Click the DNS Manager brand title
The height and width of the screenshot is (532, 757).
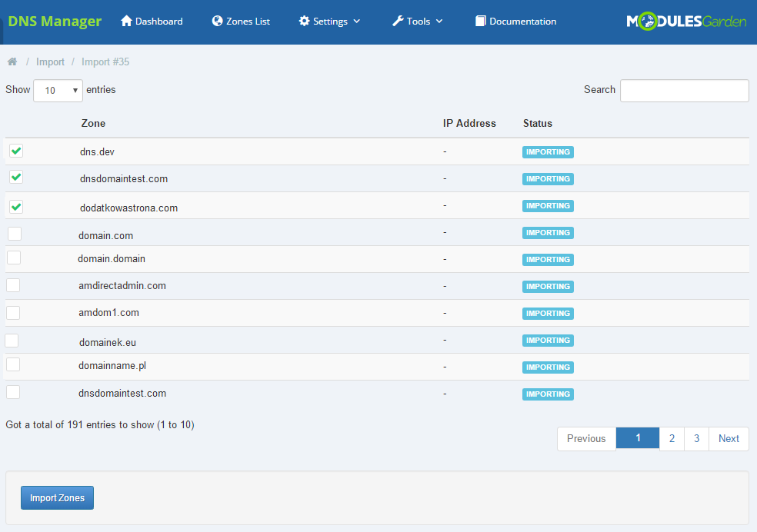tap(55, 22)
